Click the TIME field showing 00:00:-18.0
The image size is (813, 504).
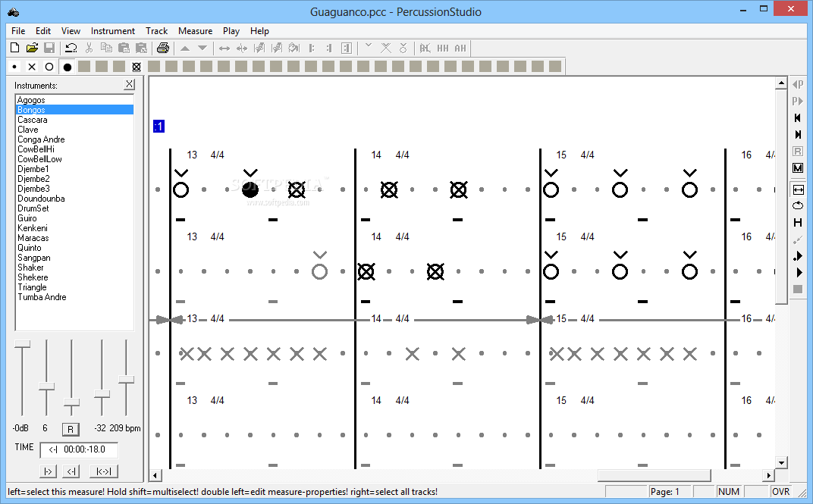[x=79, y=449]
